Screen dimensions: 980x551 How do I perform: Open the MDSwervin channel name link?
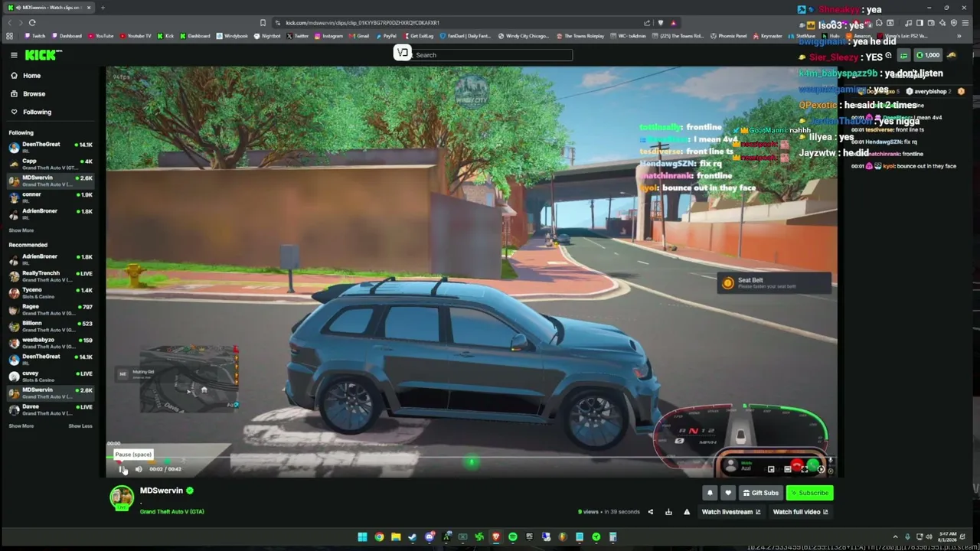pyautogui.click(x=162, y=491)
